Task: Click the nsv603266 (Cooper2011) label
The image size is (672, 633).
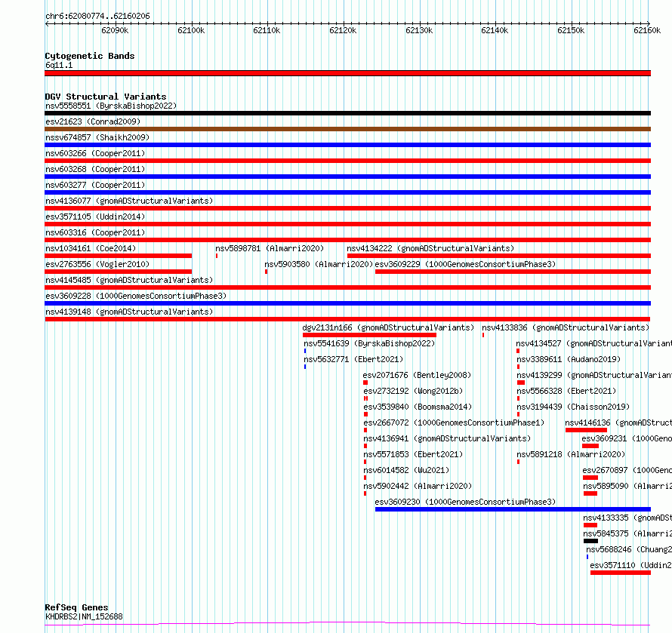Action: click(x=95, y=153)
